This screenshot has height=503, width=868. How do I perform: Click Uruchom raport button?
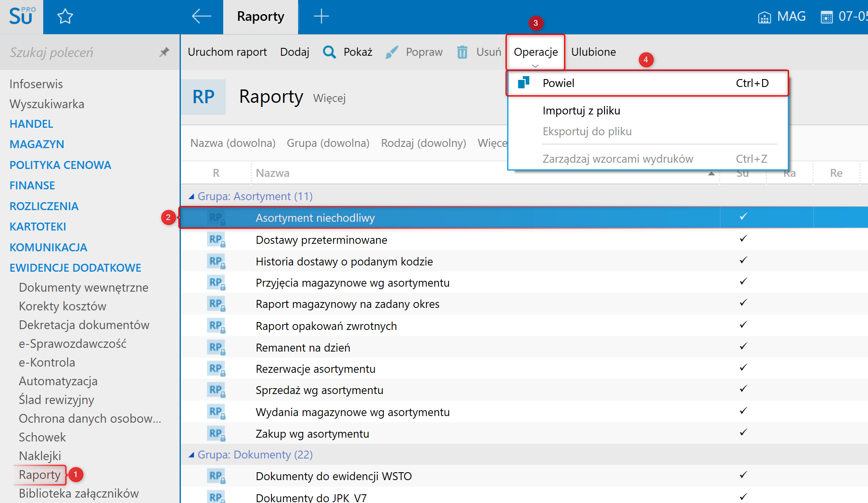click(227, 52)
